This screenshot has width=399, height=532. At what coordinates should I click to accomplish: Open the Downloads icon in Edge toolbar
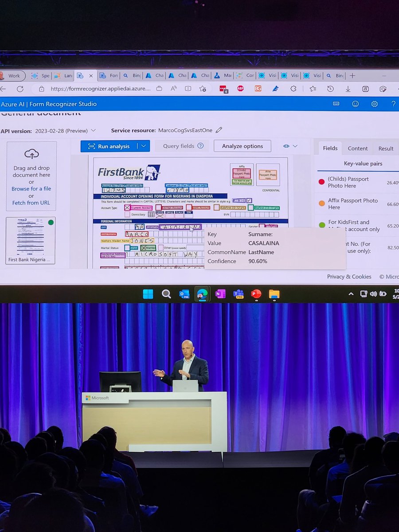pyautogui.click(x=348, y=89)
